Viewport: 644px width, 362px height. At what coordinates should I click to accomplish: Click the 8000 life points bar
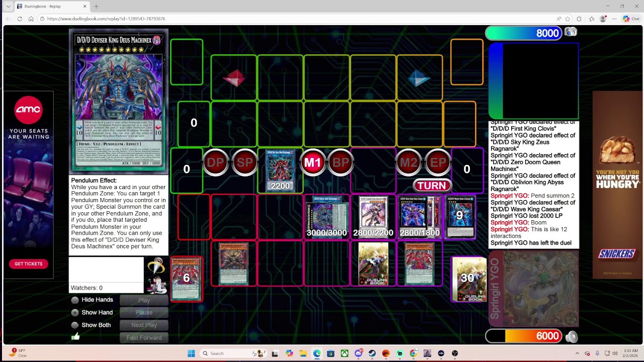(x=524, y=33)
